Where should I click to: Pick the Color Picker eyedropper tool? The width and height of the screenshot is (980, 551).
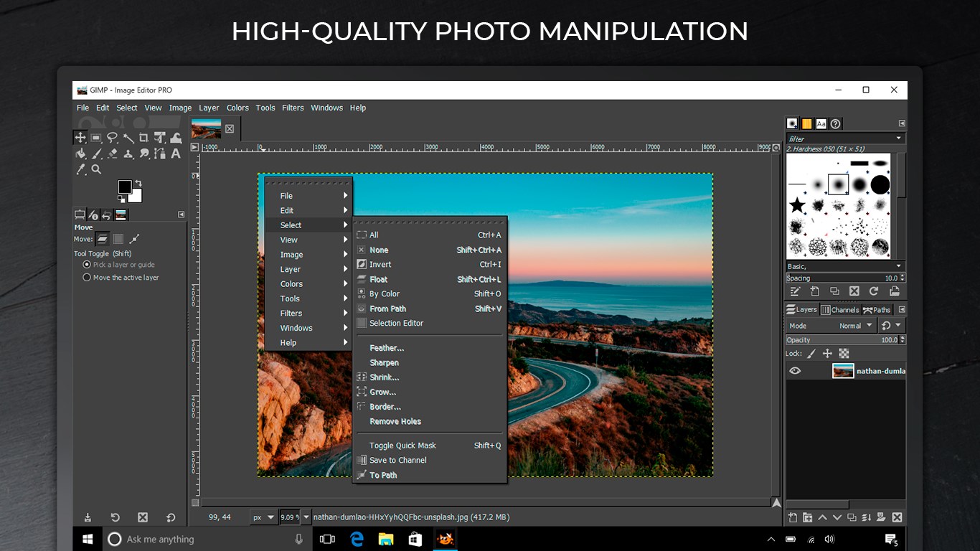[x=80, y=169]
